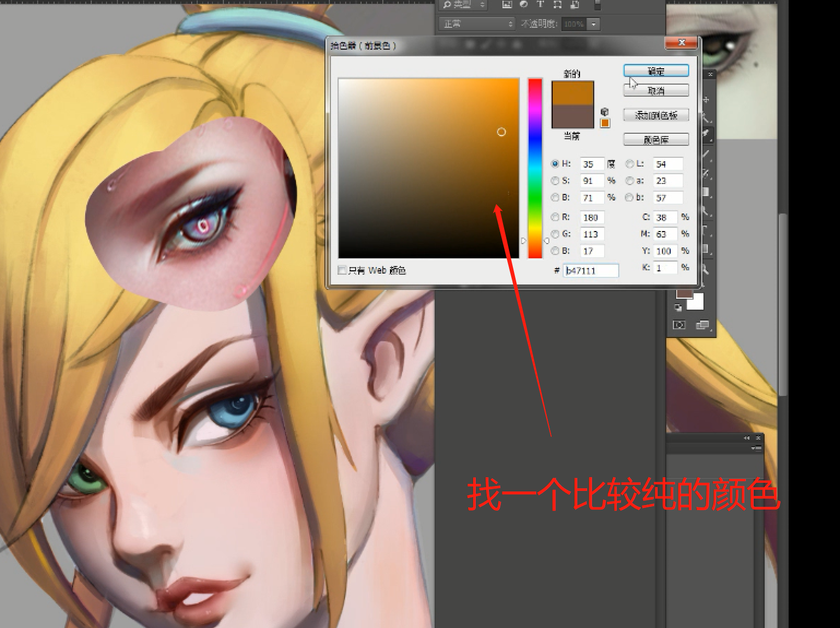Click the R value field showing 180
This screenshot has height=628, width=840.
pos(593,217)
